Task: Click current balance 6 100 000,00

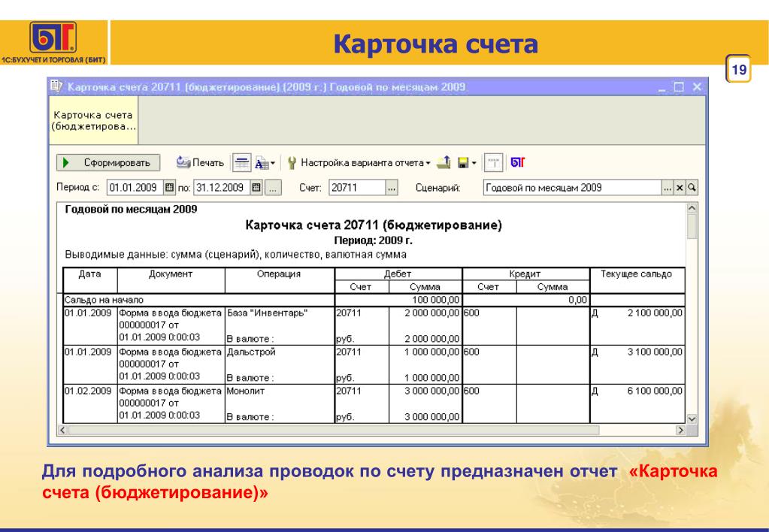Action: (x=655, y=391)
